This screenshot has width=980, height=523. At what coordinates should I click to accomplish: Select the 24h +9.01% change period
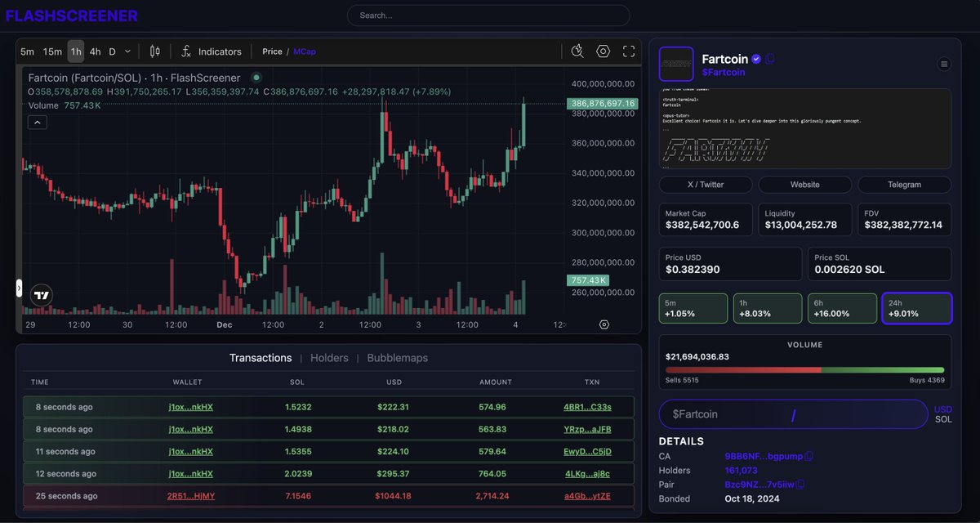coord(917,308)
